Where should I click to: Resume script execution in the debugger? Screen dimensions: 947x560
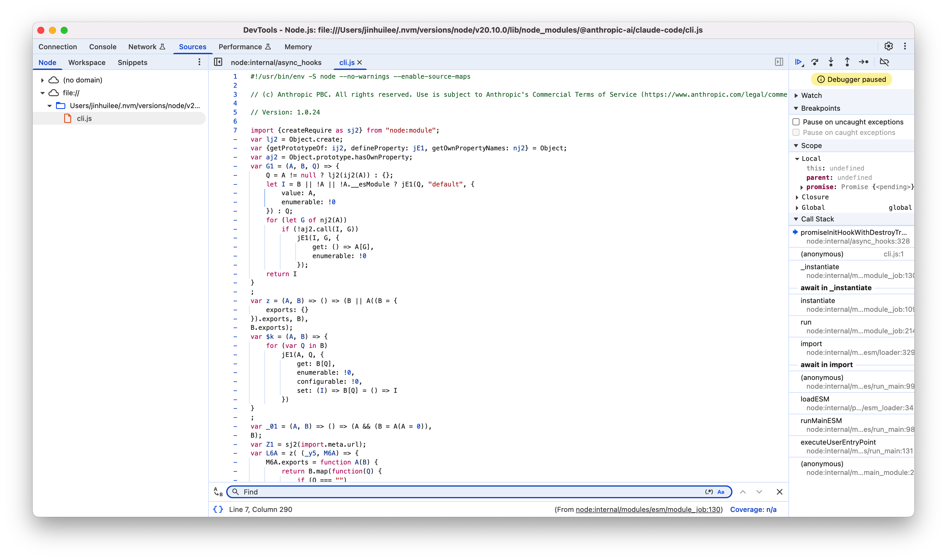(798, 62)
